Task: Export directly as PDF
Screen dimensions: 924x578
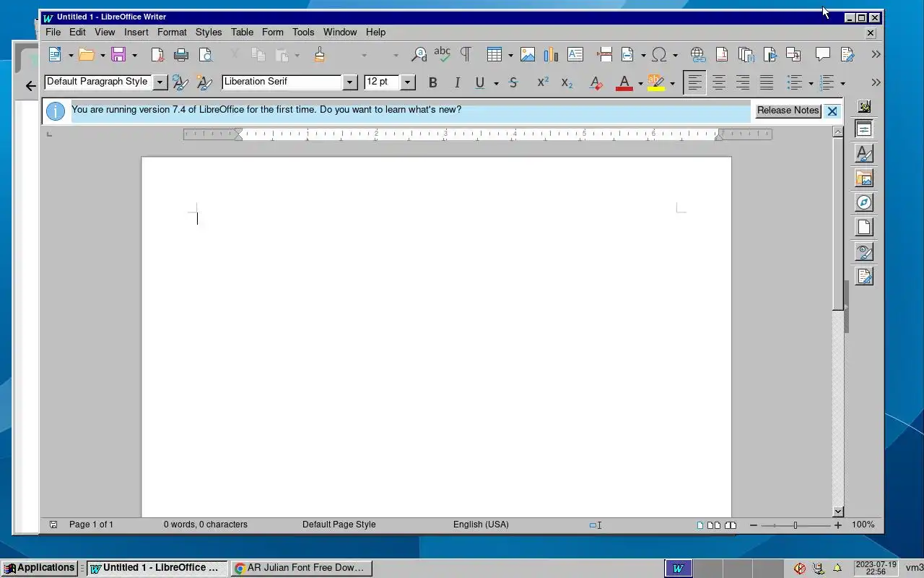Action: 157,54
